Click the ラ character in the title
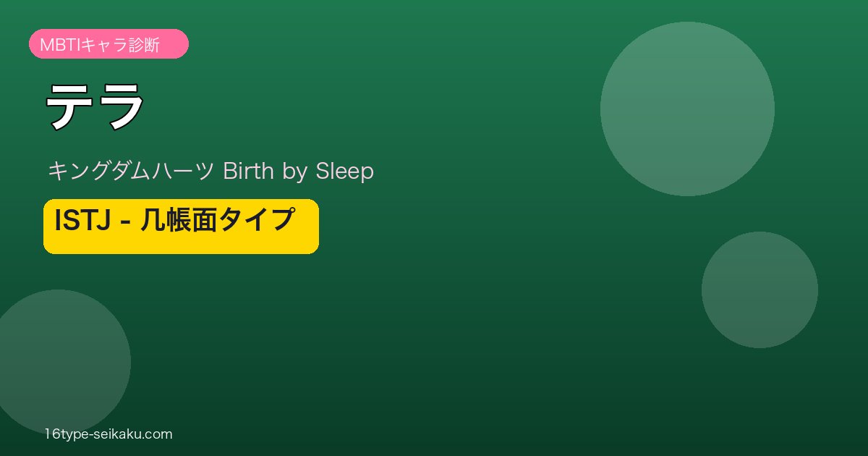868x456 pixels. [x=121, y=106]
